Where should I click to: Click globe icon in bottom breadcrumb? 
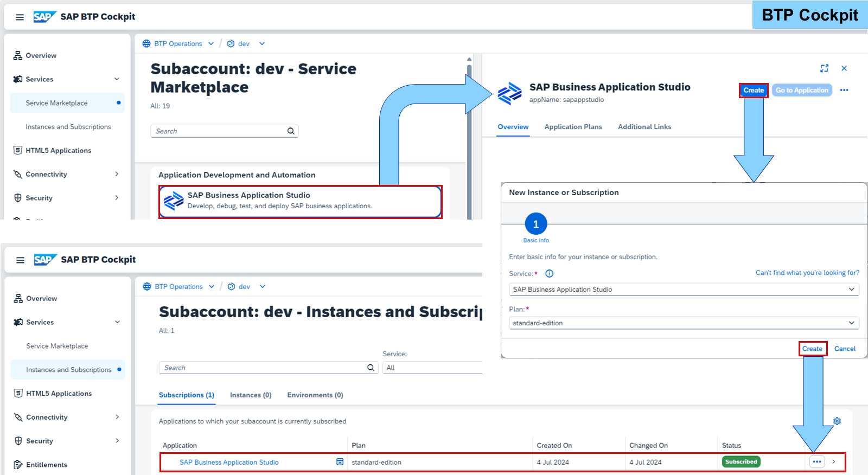tap(147, 286)
